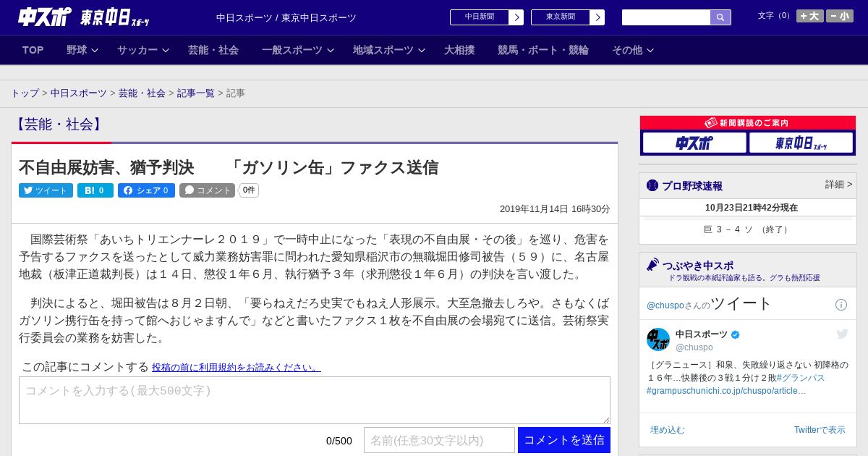Expand the 一般スポーツ navigation menu
This screenshot has height=456, width=868.
(x=297, y=50)
